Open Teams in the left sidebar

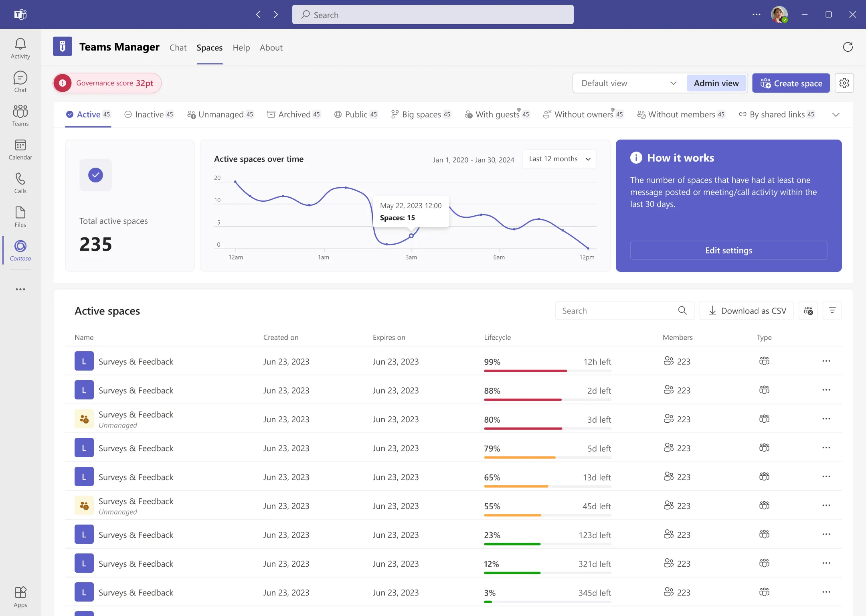click(x=20, y=116)
